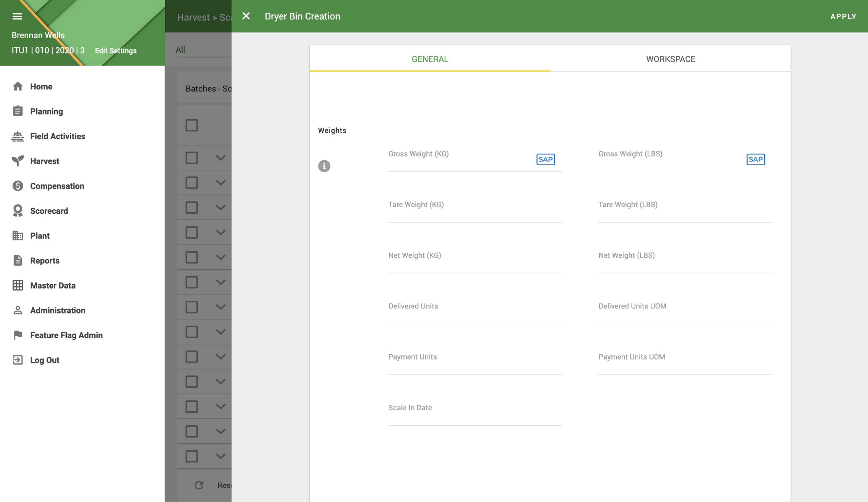Click the Scorecard ribbon icon
The image size is (868, 502).
tap(18, 211)
